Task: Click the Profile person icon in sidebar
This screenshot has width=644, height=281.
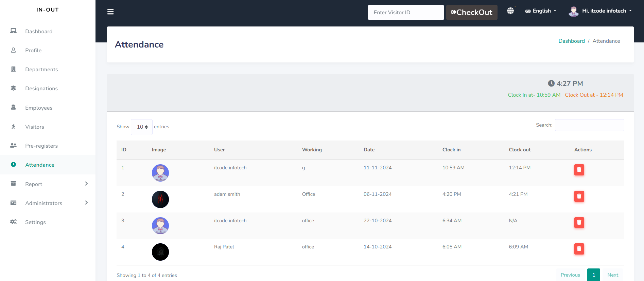Action: tap(13, 50)
